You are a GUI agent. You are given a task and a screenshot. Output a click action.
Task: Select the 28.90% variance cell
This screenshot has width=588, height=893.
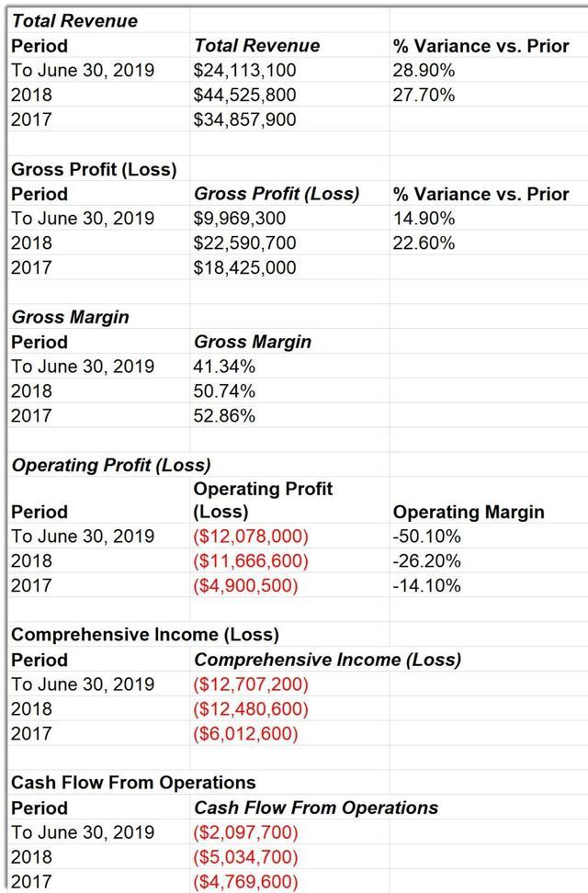424,70
